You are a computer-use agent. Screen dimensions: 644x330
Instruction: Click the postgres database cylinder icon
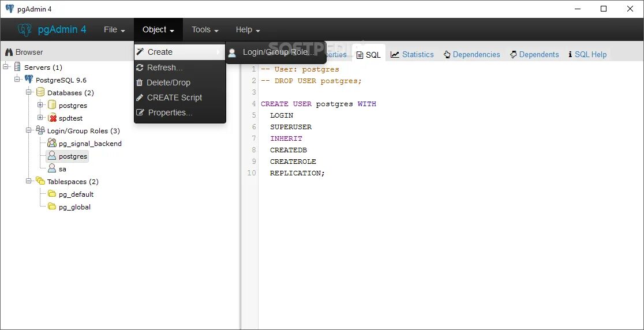pyautogui.click(x=52, y=104)
